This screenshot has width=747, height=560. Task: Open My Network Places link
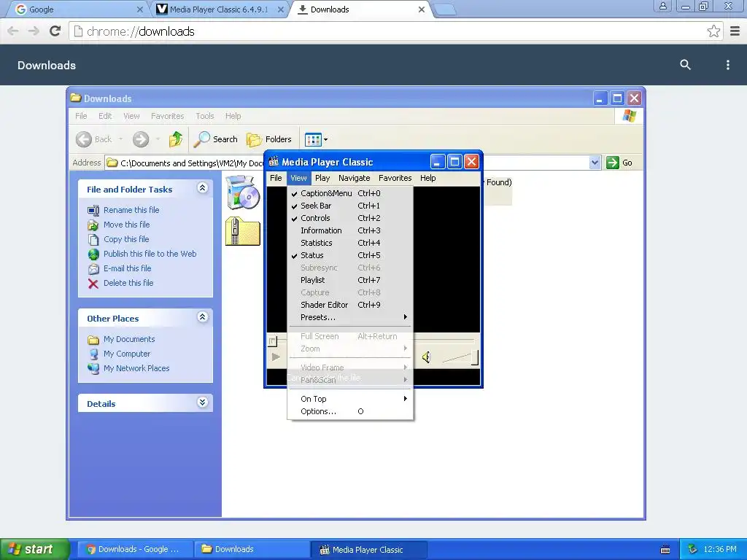point(136,368)
